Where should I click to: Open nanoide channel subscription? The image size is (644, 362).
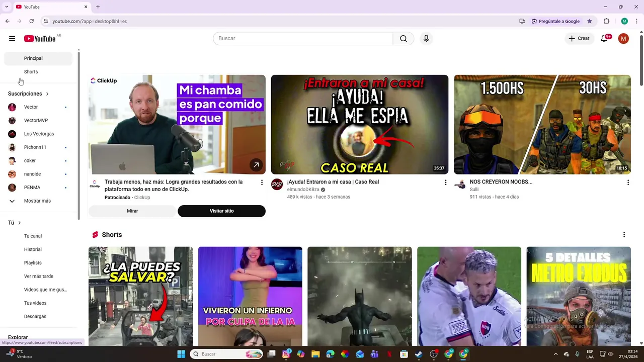38,174
